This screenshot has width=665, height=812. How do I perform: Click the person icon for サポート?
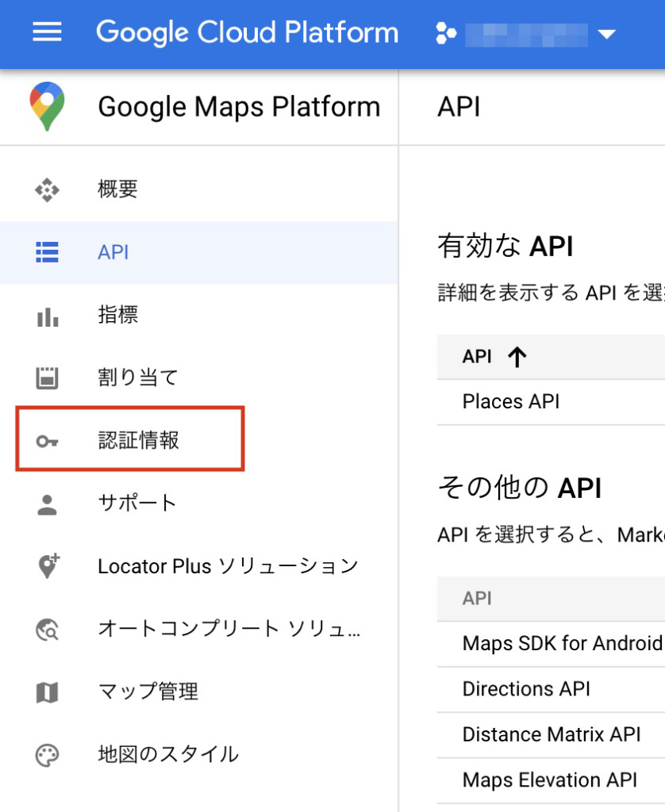[47, 505]
